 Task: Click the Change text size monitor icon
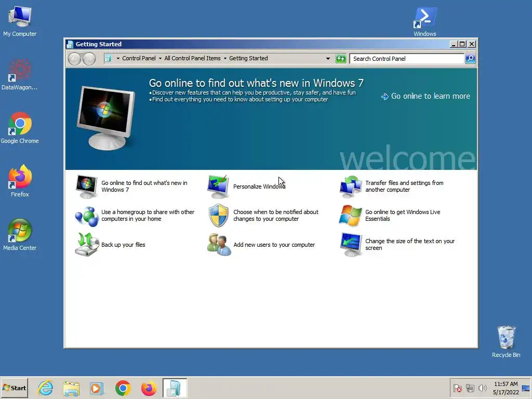pyautogui.click(x=351, y=245)
